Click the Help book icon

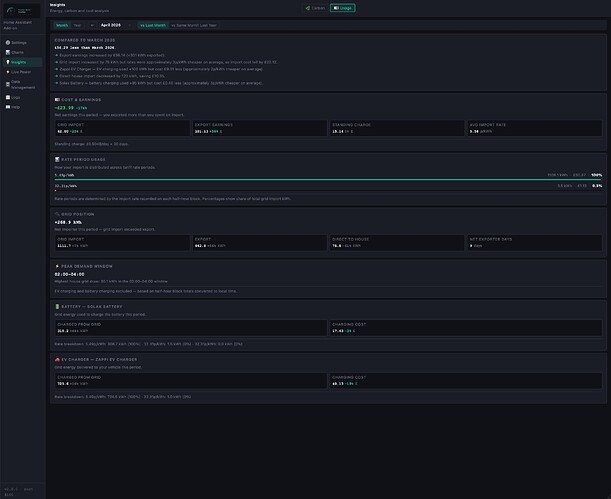(x=8, y=107)
